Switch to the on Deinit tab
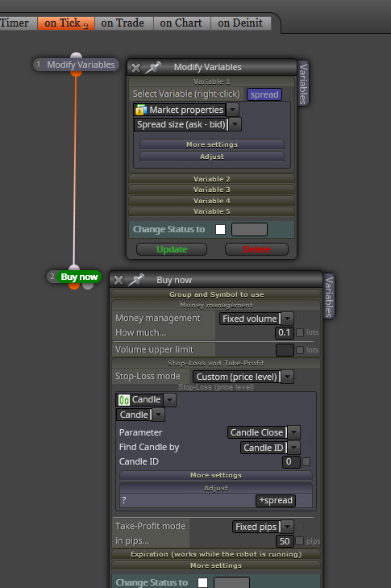 (240, 23)
